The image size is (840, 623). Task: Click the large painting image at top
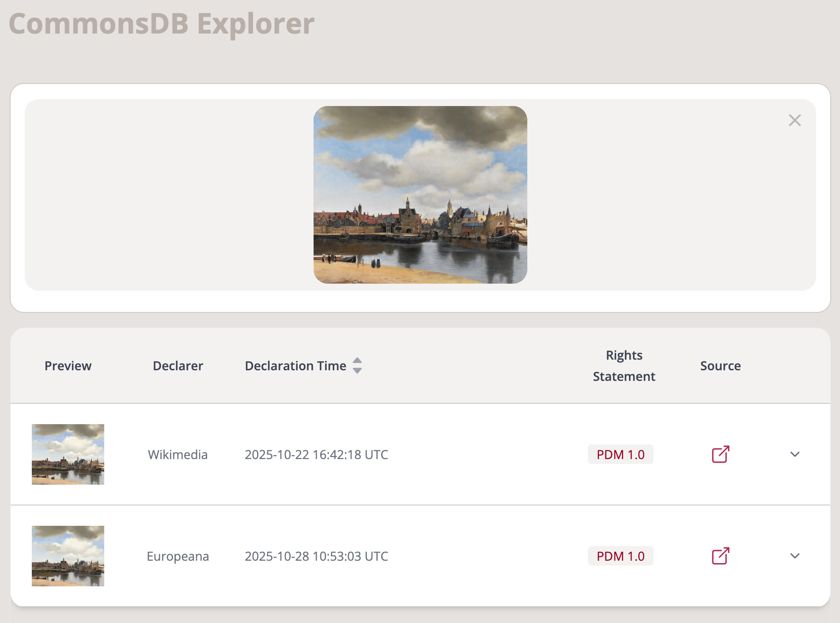tap(420, 195)
